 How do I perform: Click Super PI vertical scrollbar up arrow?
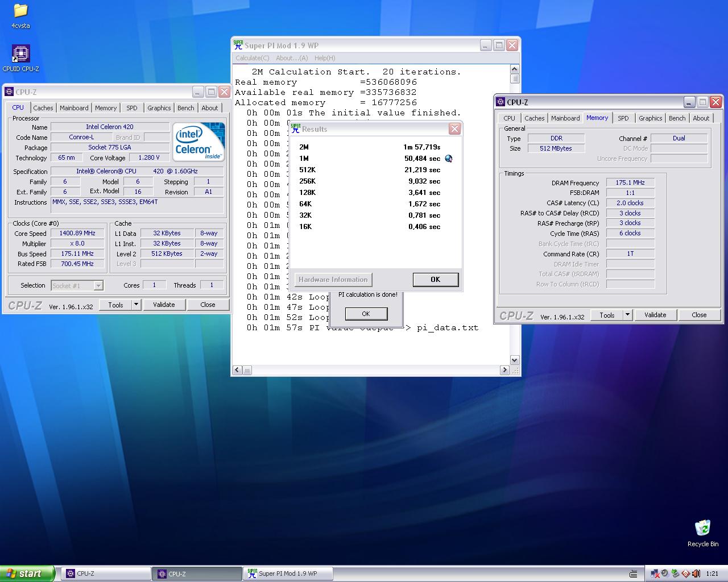pyautogui.click(x=515, y=69)
